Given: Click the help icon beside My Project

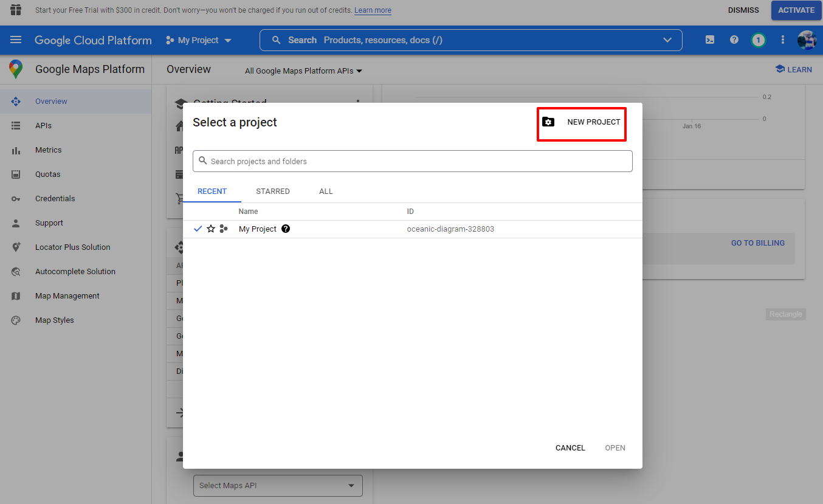Looking at the screenshot, I should 286,229.
